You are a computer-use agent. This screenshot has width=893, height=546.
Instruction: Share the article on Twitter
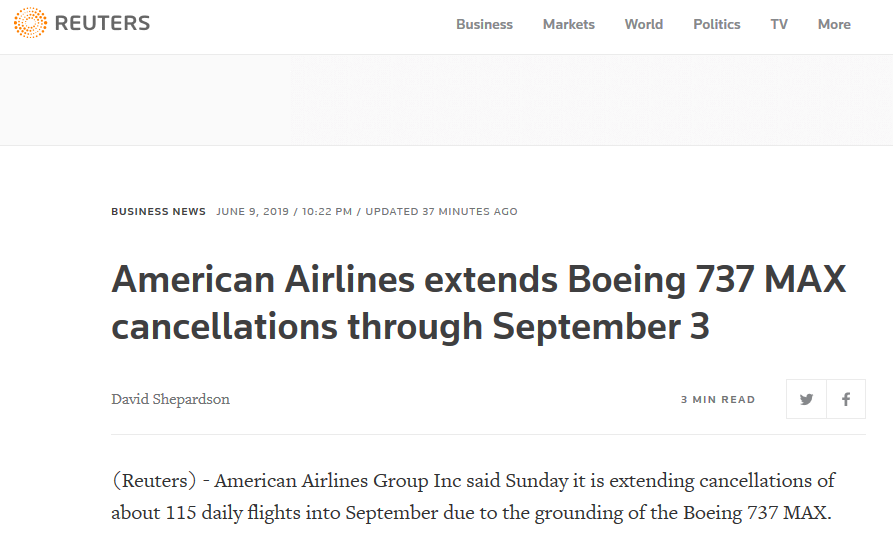(x=806, y=399)
